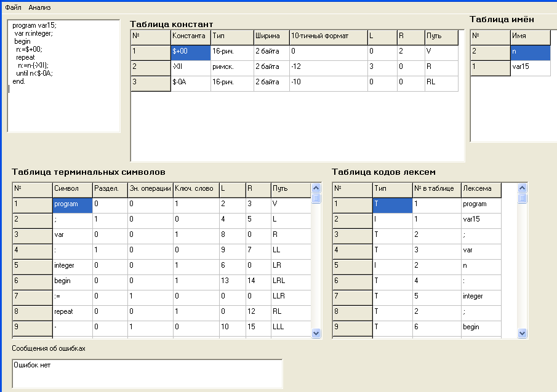Select the "-XII" constant cell

click(190, 68)
